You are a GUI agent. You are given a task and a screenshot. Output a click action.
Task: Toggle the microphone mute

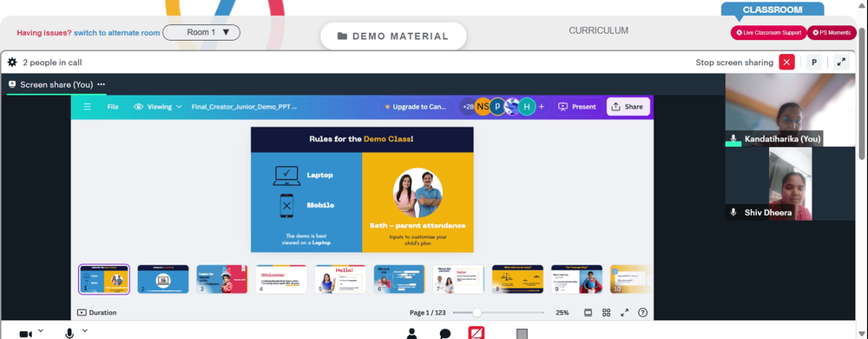point(69,334)
